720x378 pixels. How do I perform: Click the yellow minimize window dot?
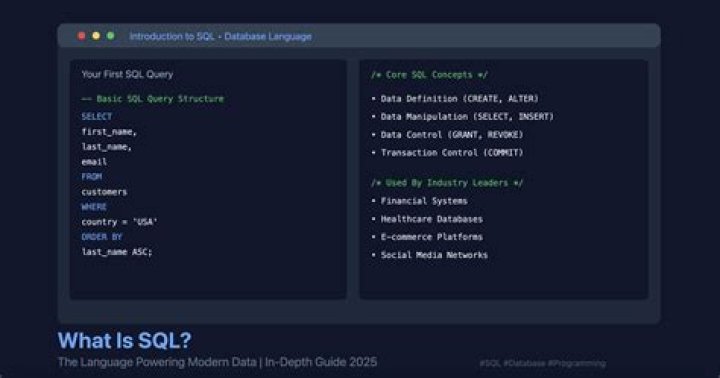pos(96,36)
